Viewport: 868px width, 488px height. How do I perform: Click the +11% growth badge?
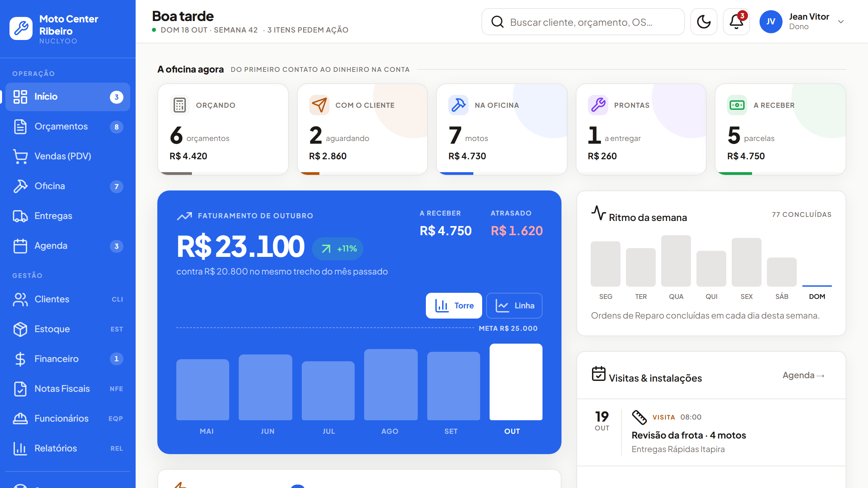tap(338, 249)
